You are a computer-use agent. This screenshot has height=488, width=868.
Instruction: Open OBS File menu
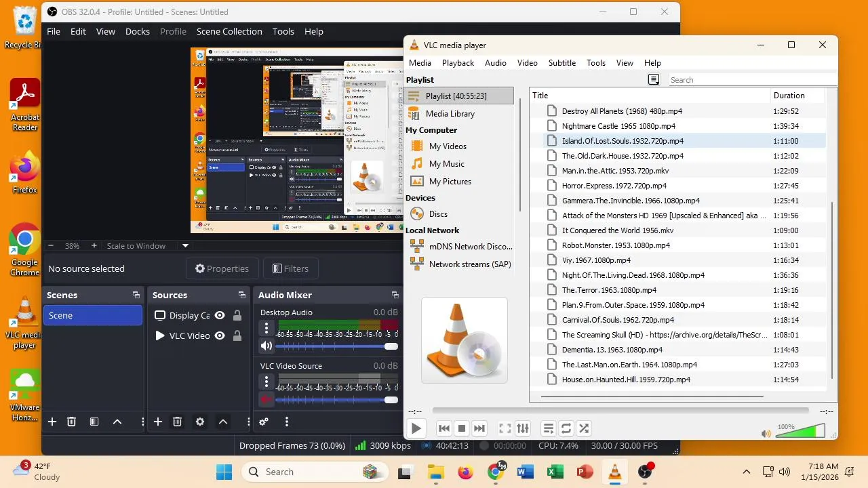click(x=54, y=31)
